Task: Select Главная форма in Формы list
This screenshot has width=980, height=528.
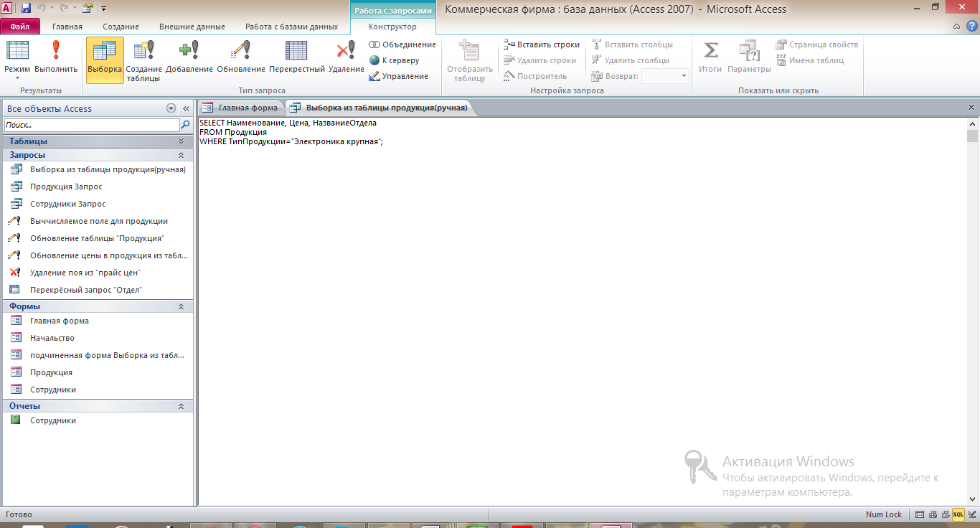Action: [98, 321]
